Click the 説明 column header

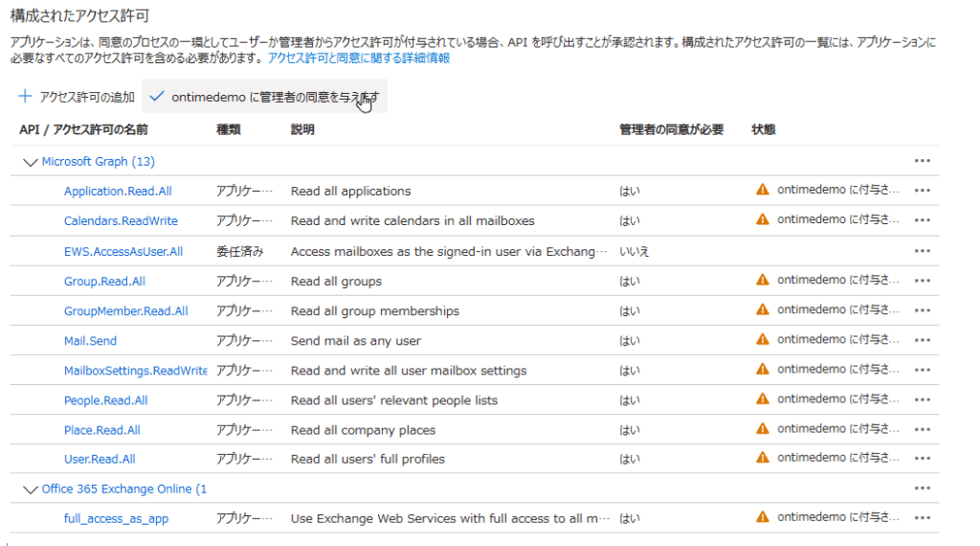tap(302, 129)
